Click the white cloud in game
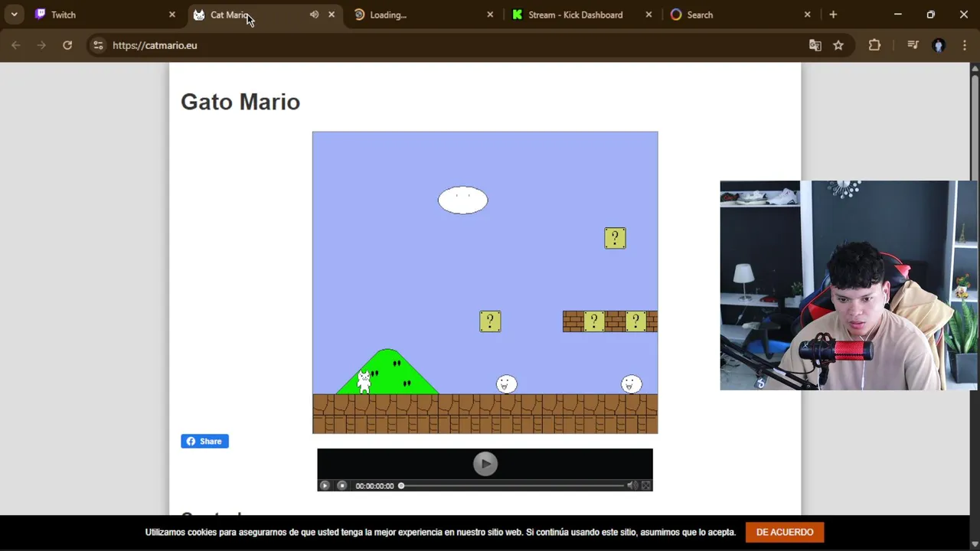 [462, 200]
